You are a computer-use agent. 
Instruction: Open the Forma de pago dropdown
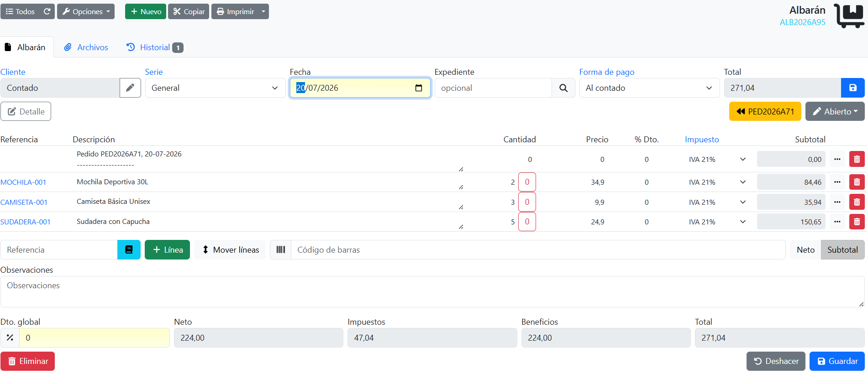tap(649, 88)
